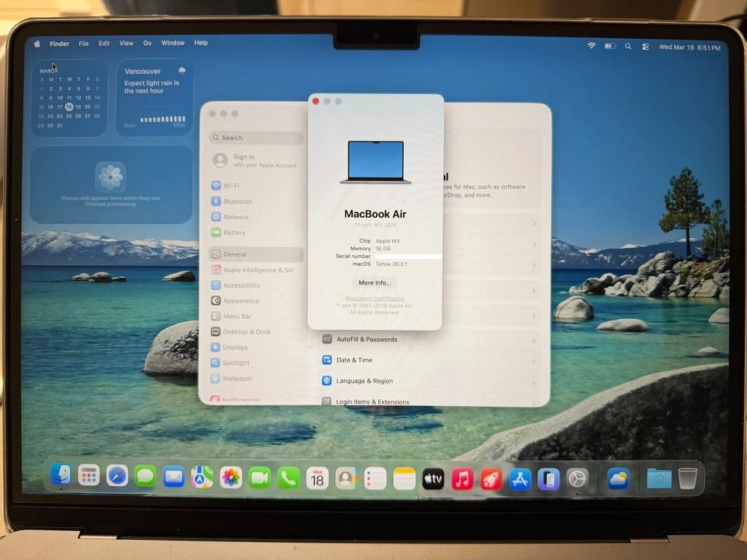
Task: Open the Login Items & Extensions row
Action: pyautogui.click(x=429, y=401)
